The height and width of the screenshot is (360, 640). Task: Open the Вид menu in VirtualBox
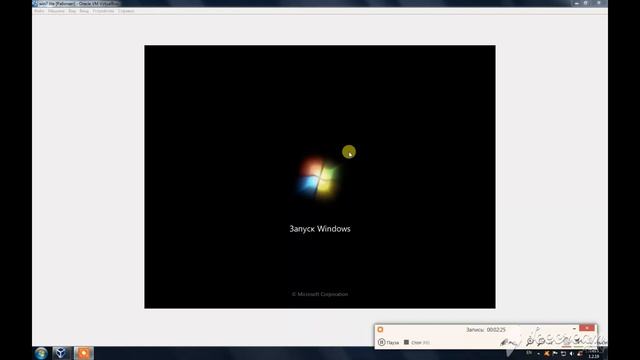pyautogui.click(x=72, y=11)
